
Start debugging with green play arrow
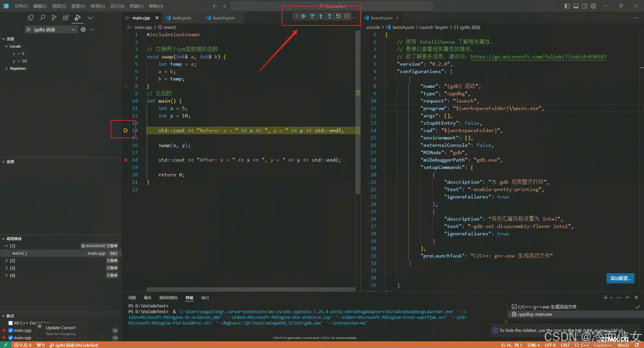pos(29,30)
